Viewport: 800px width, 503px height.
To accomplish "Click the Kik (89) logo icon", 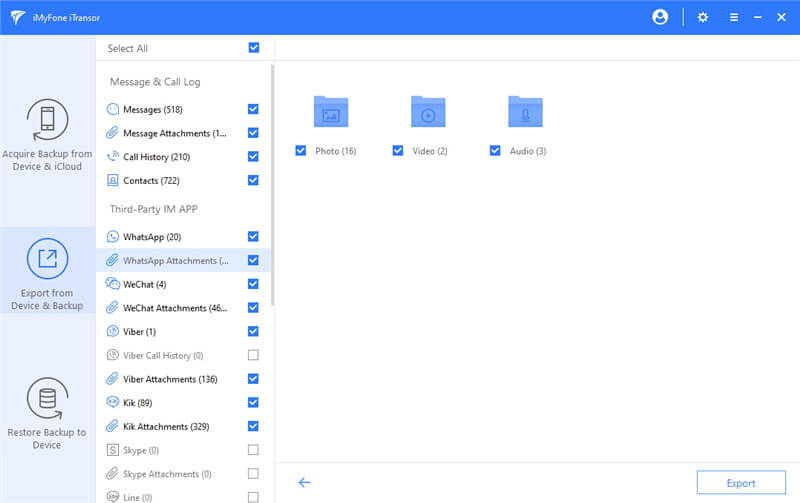I will click(x=113, y=402).
